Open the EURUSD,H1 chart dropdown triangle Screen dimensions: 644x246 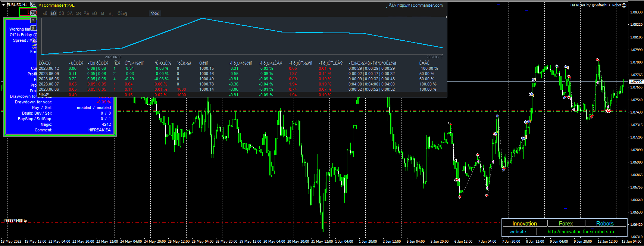pyautogui.click(x=3, y=5)
